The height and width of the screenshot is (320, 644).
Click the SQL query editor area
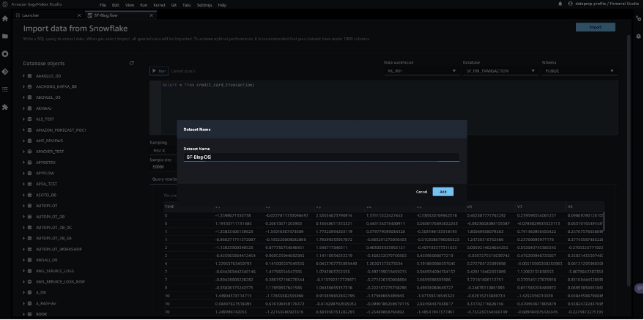pyautogui.click(x=384, y=108)
